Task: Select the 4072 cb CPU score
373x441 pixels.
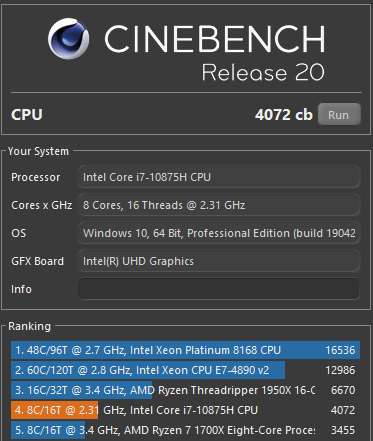Action: tap(284, 115)
